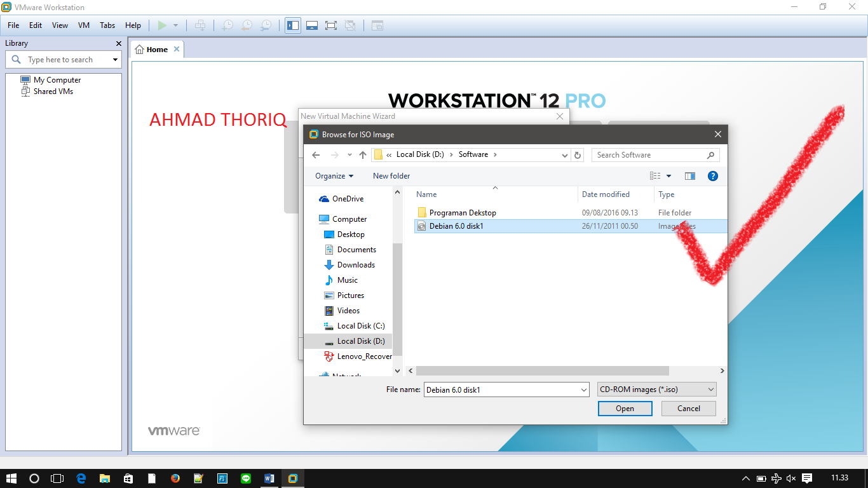Image resolution: width=868 pixels, height=488 pixels.
Task: Cancel the Browse for ISO Image dialog
Action: [688, 408]
